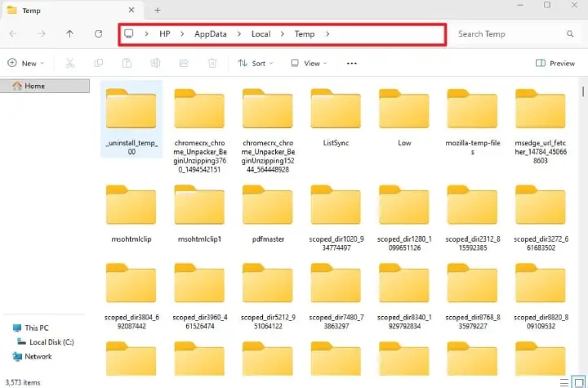Select the scoped_dir3272 folder
This screenshot has height=388, width=588.
pyautogui.click(x=541, y=217)
